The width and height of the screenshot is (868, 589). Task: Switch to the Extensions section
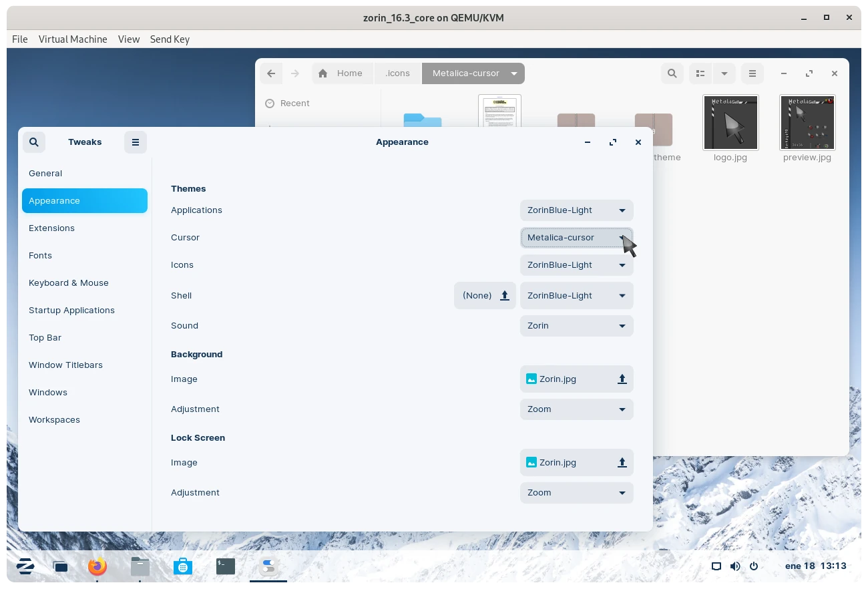52,228
